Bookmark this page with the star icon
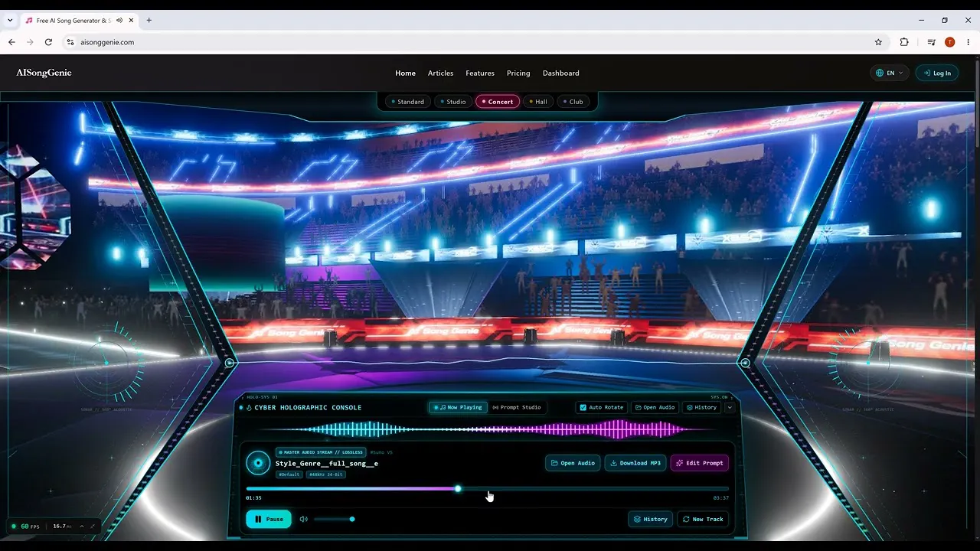980x551 pixels. coord(878,42)
